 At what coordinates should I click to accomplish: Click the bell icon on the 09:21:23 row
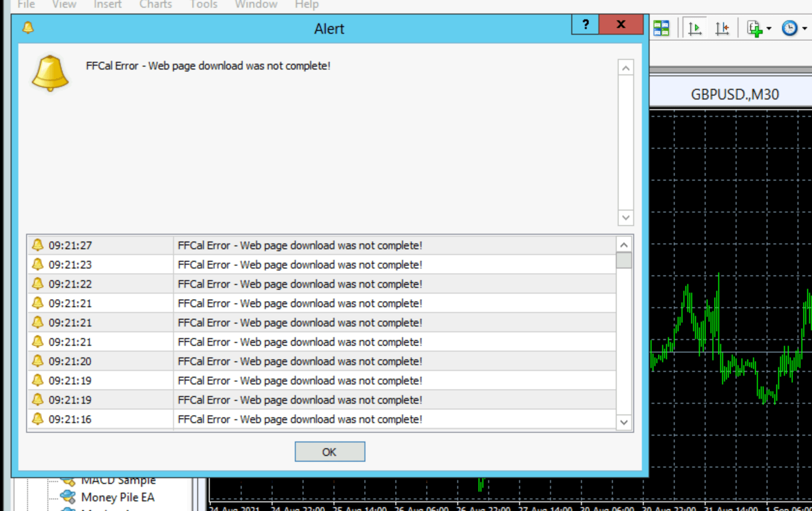38,264
